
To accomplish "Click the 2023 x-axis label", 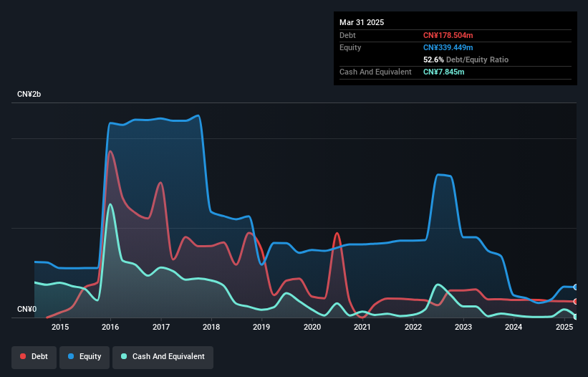I will (x=463, y=327).
